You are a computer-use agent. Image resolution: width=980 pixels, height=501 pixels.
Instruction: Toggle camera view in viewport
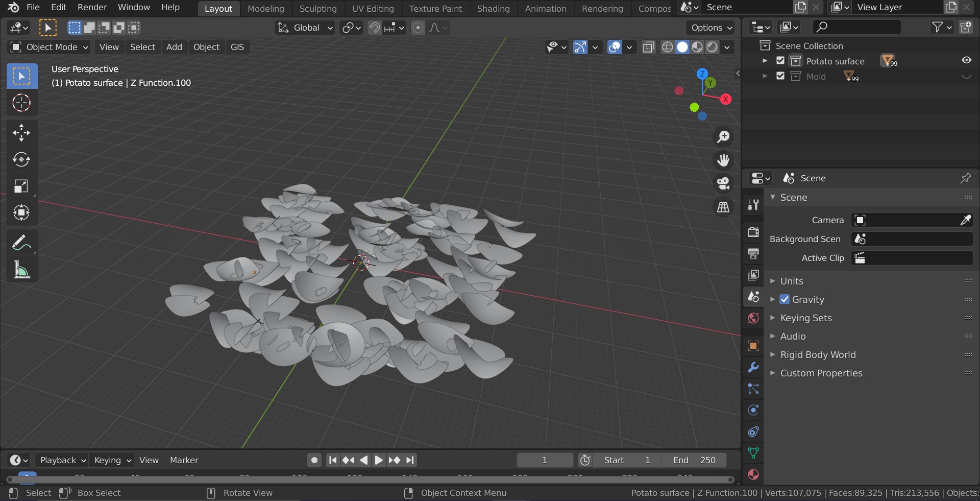coord(723,183)
